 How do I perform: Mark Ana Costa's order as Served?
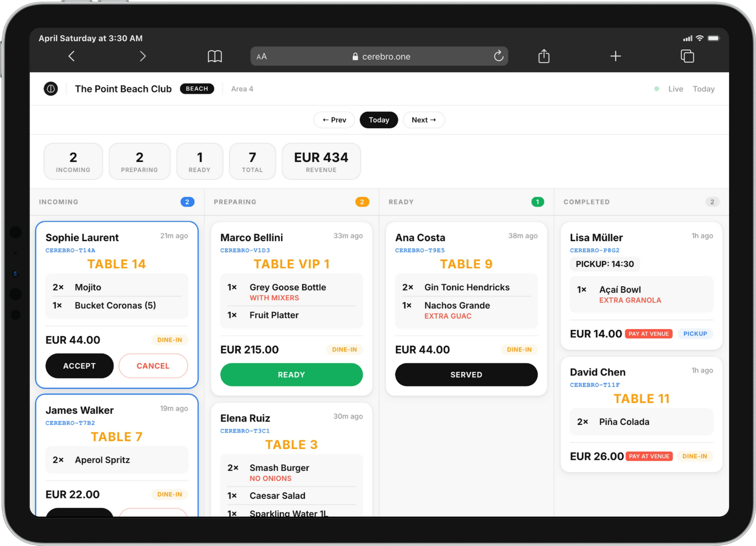tap(466, 374)
